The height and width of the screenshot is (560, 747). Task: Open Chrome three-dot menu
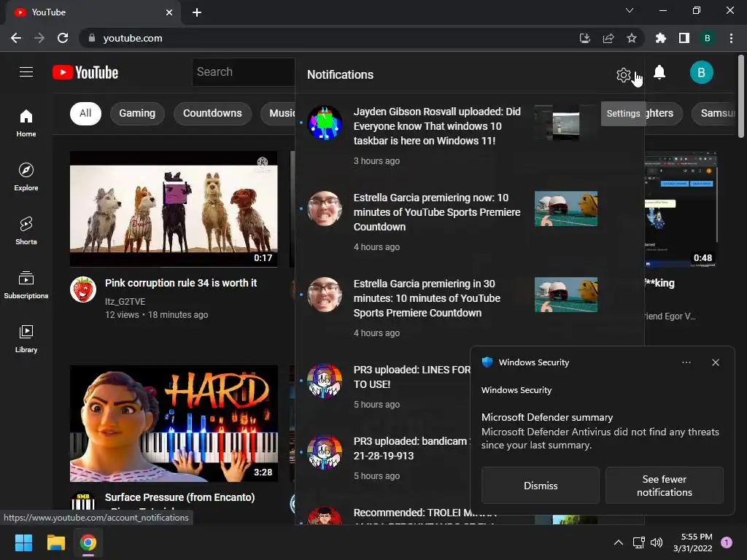pos(731,38)
